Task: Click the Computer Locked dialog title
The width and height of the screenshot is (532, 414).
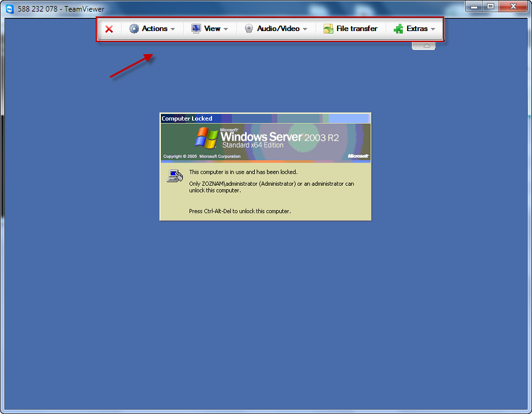Action: point(187,118)
